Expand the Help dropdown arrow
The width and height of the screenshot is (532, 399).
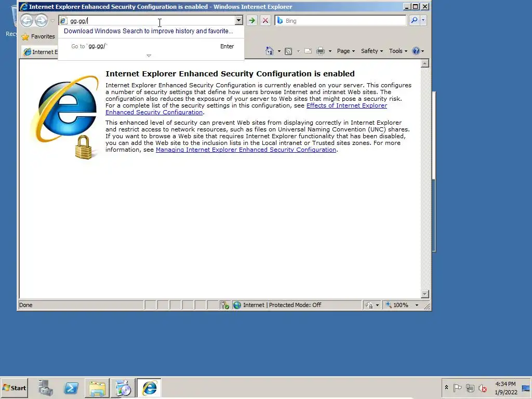pyautogui.click(x=422, y=51)
